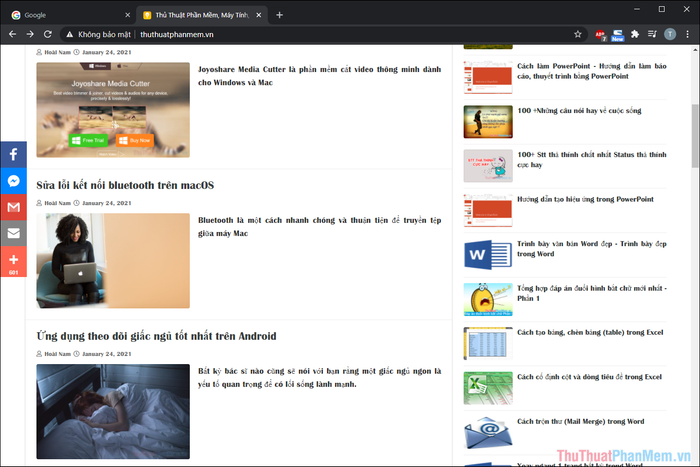The height and width of the screenshot is (467, 700).
Task: Open the Adblock extension icon
Action: [x=600, y=35]
